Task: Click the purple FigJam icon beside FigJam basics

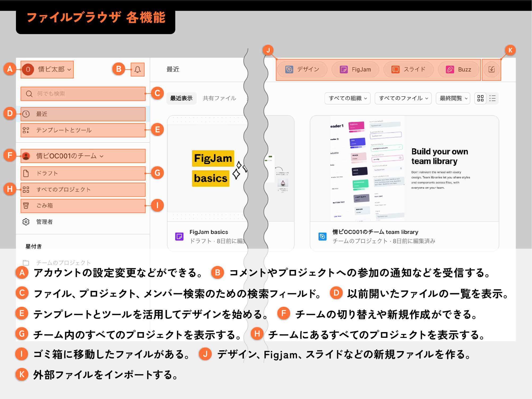Action: click(179, 236)
